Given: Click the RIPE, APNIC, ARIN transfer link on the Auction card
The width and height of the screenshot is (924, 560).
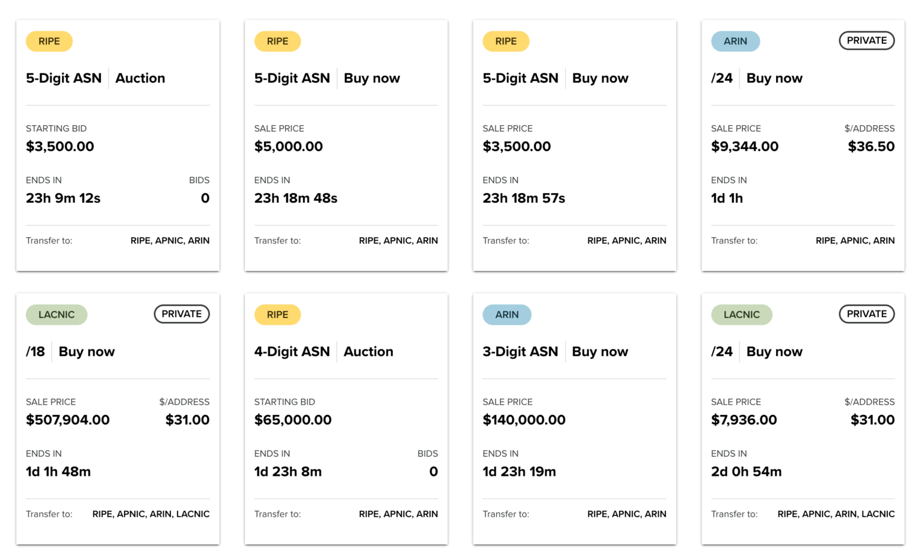Looking at the screenshot, I should (x=170, y=240).
